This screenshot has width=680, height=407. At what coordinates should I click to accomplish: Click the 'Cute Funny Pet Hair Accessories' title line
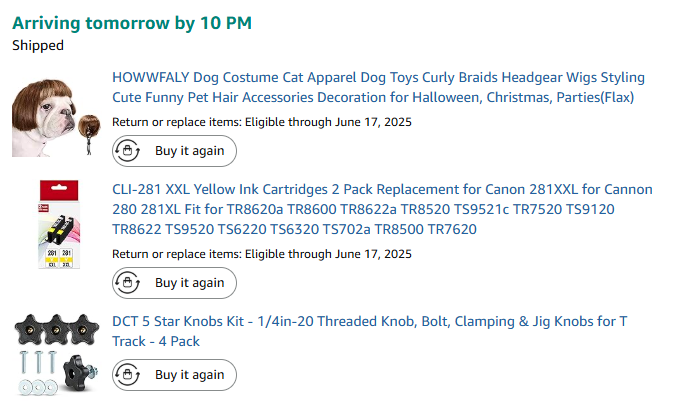[373, 97]
